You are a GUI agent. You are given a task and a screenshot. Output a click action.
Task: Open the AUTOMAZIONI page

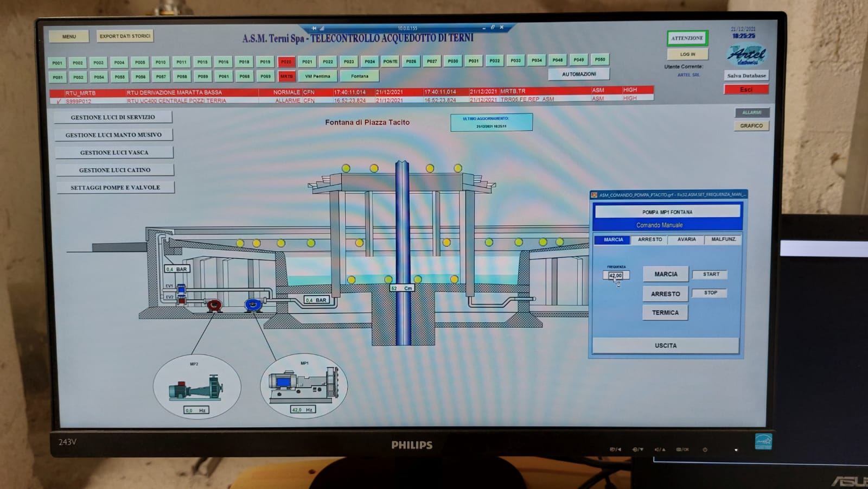(x=579, y=74)
